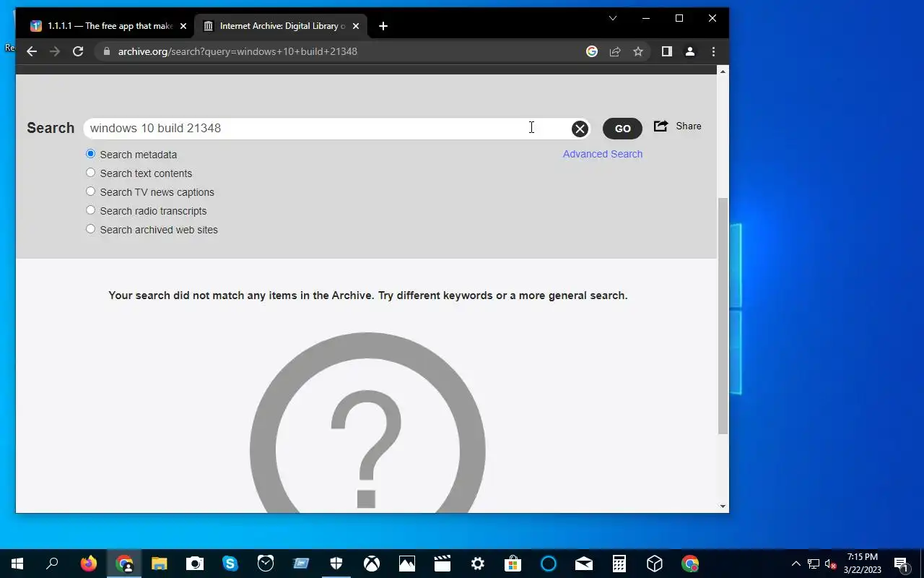Close the 1.1.1.1 tab

click(x=183, y=26)
